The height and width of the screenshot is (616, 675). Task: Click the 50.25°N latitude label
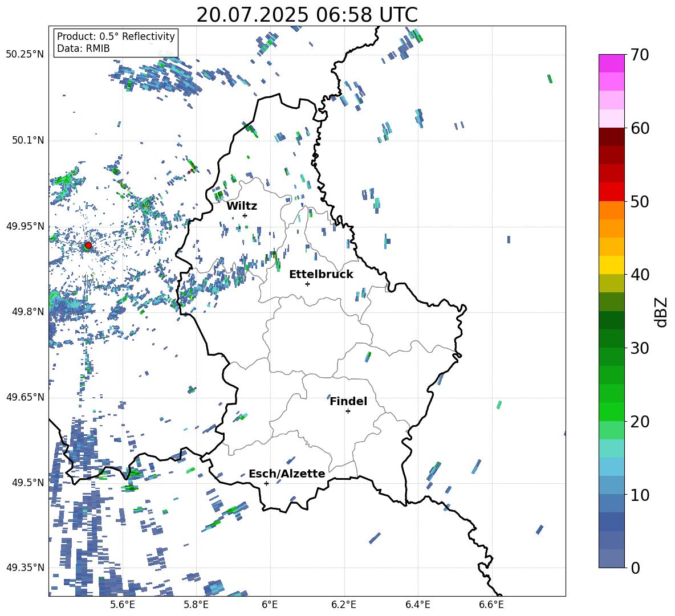pyautogui.click(x=25, y=55)
